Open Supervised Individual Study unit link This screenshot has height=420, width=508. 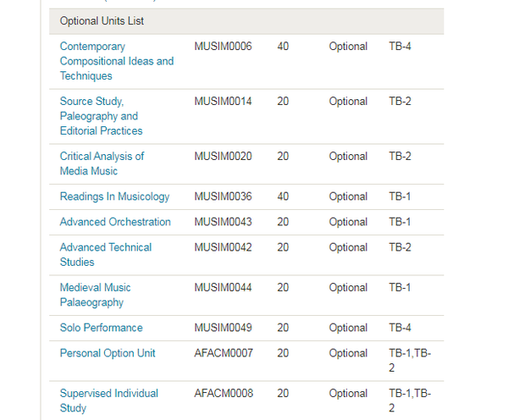click(109, 401)
